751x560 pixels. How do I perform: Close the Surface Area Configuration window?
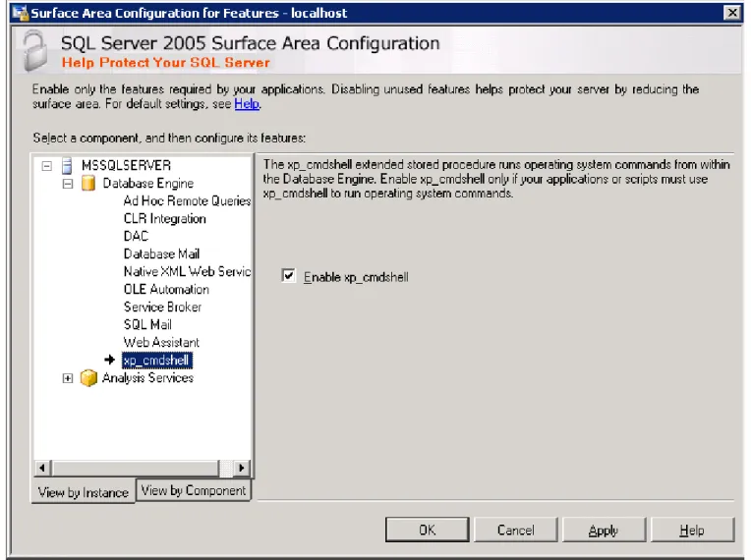click(732, 13)
